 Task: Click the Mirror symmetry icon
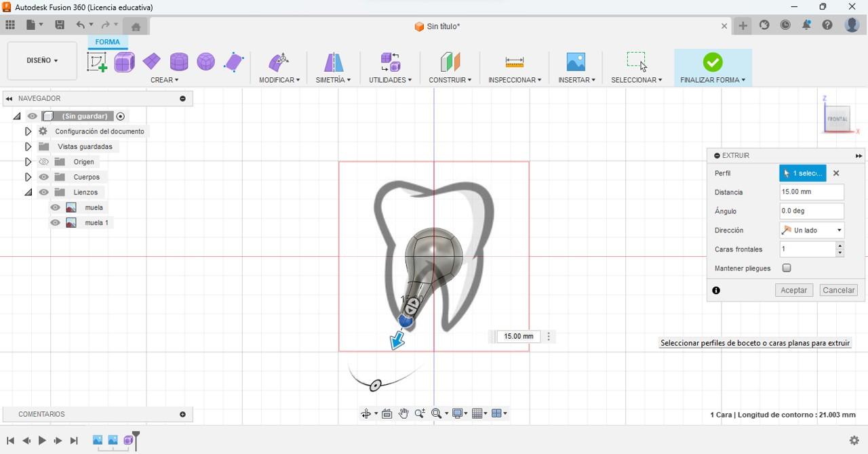[333, 62]
